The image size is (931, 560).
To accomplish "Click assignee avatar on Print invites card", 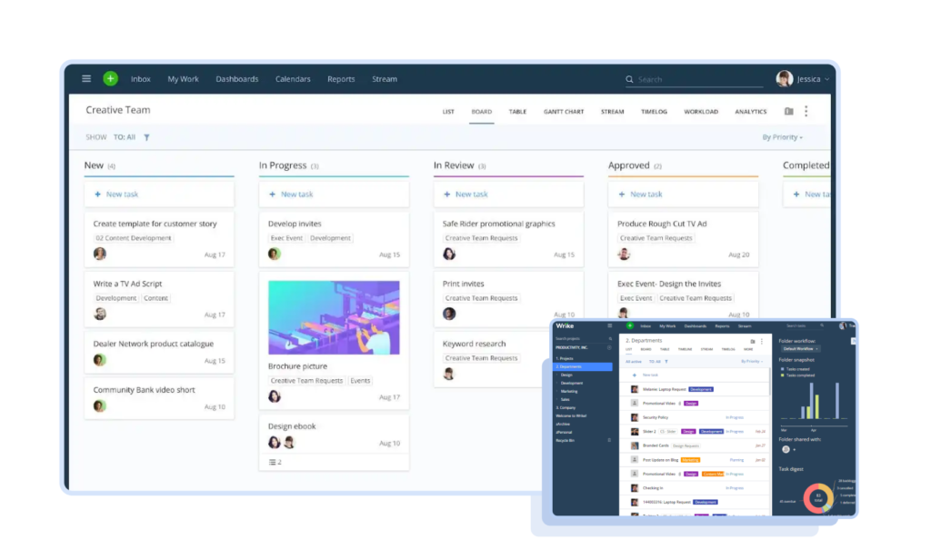I will pyautogui.click(x=449, y=314).
